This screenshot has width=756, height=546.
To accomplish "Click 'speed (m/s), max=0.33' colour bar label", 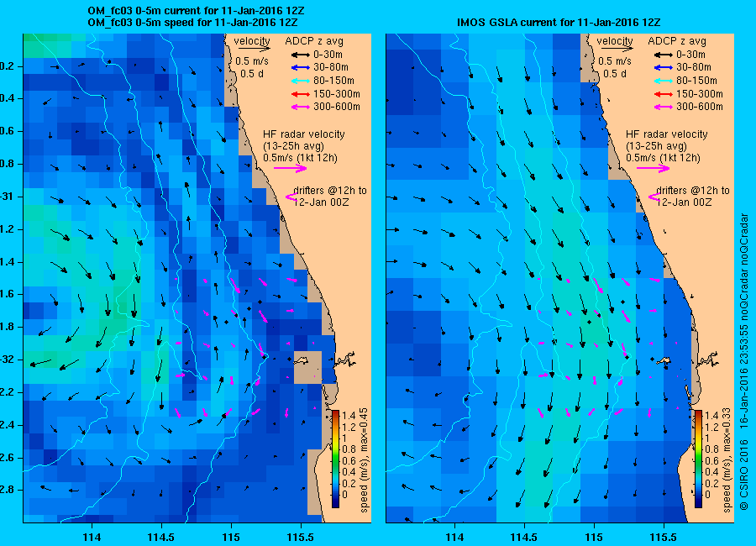I will pos(727,460).
